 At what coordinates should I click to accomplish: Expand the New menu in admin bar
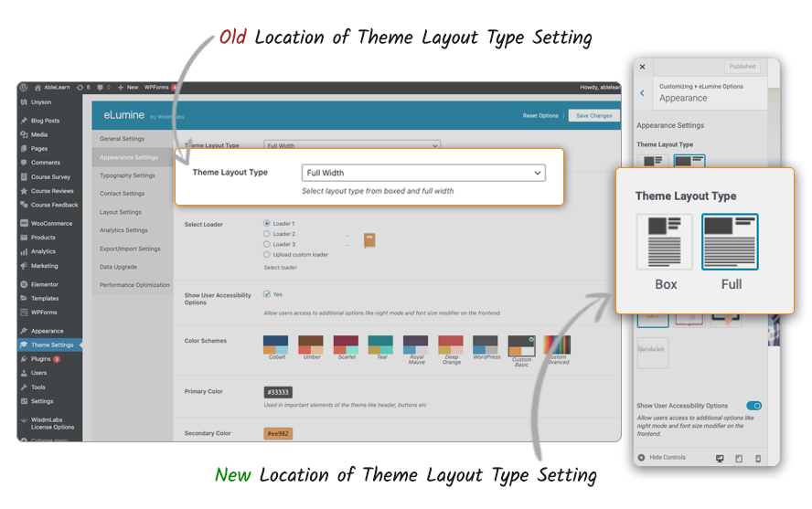[x=128, y=88]
